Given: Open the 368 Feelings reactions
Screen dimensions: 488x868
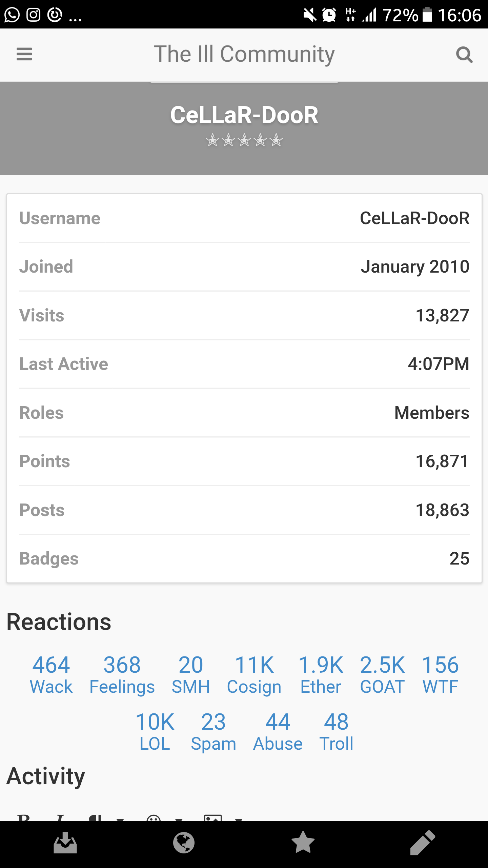Looking at the screenshot, I should pyautogui.click(x=122, y=674).
